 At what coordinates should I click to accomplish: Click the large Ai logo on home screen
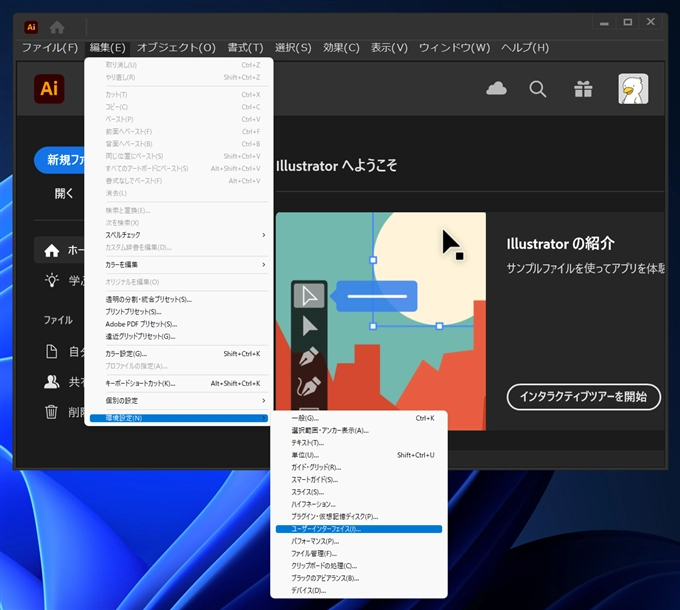pyautogui.click(x=49, y=89)
